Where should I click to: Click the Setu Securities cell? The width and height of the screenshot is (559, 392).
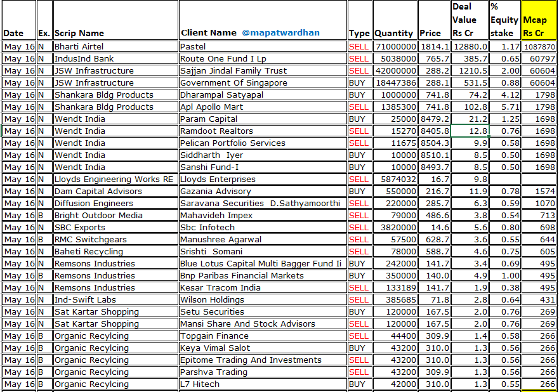pyautogui.click(x=263, y=312)
